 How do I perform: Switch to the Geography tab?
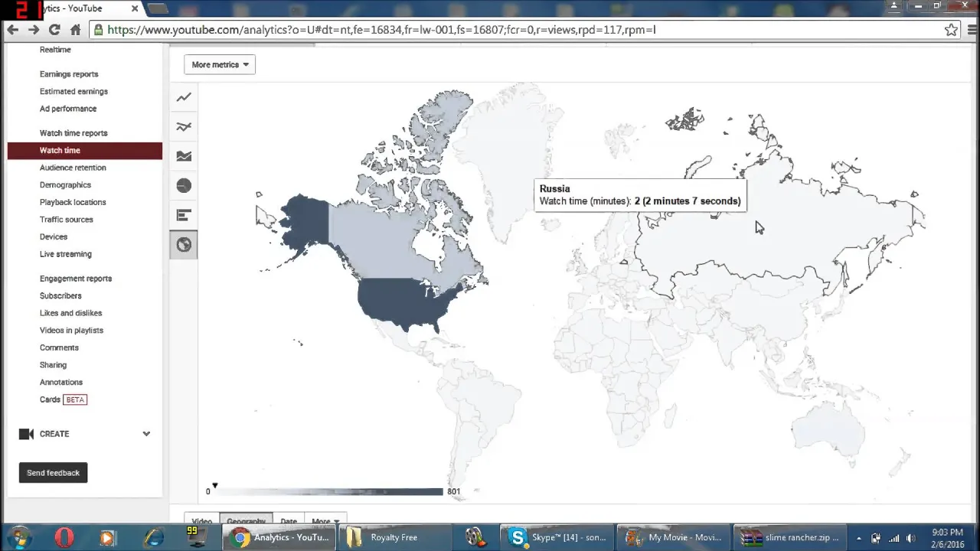tap(246, 521)
